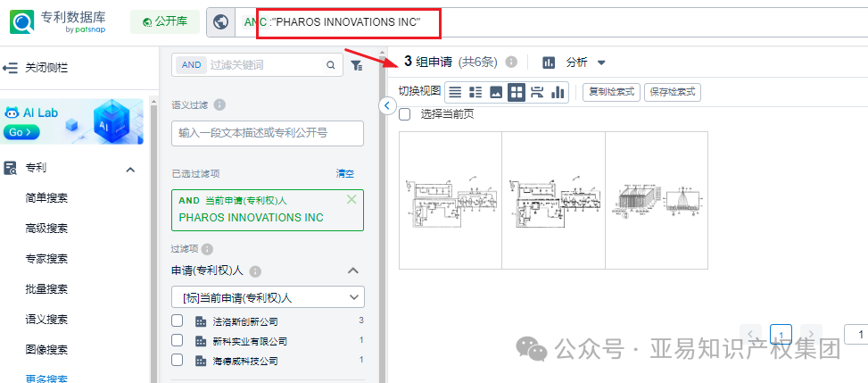The height and width of the screenshot is (383, 868).
Task: Click the info icon after 共6条
Action: tap(511, 62)
